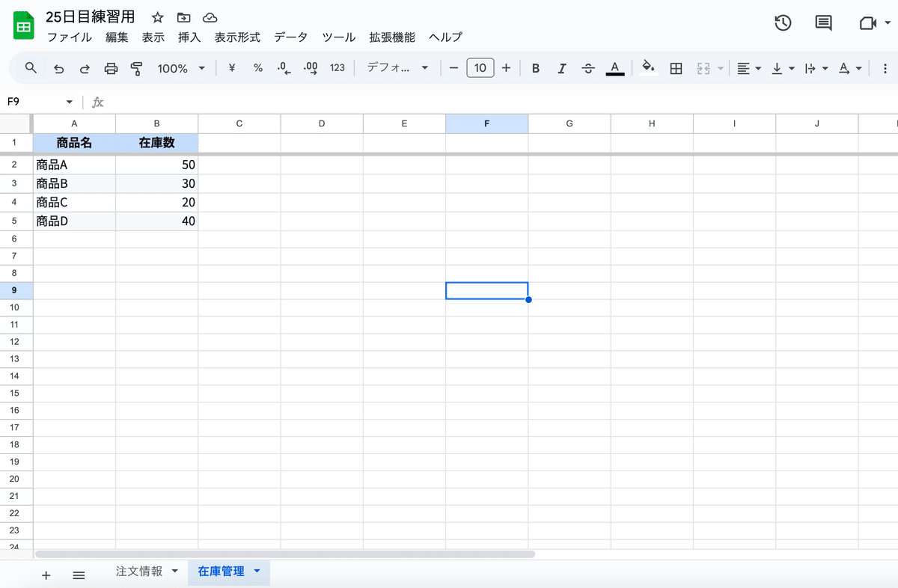Open the データ menu
This screenshot has width=898, height=588.
pos(290,36)
